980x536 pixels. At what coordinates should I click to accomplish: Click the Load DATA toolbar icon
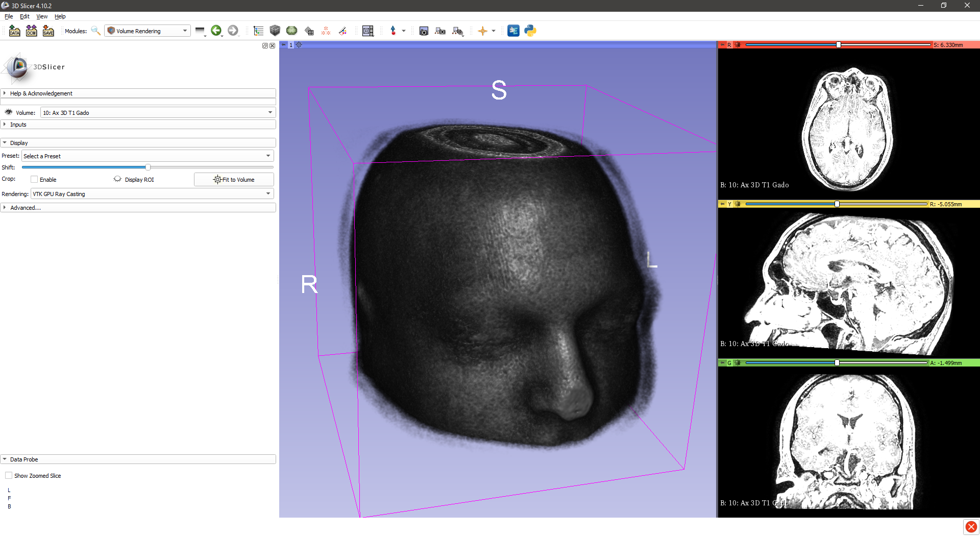[14, 31]
